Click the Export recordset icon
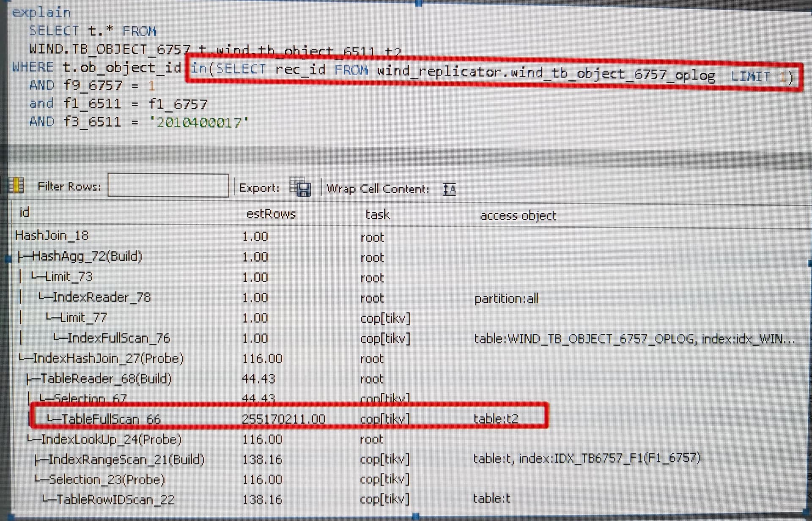 300,187
